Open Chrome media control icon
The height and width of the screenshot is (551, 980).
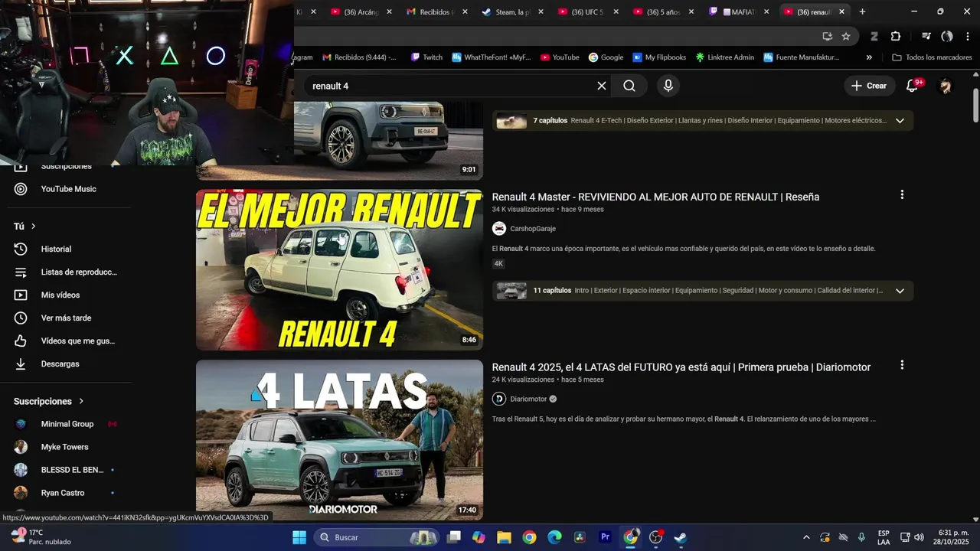pos(926,36)
